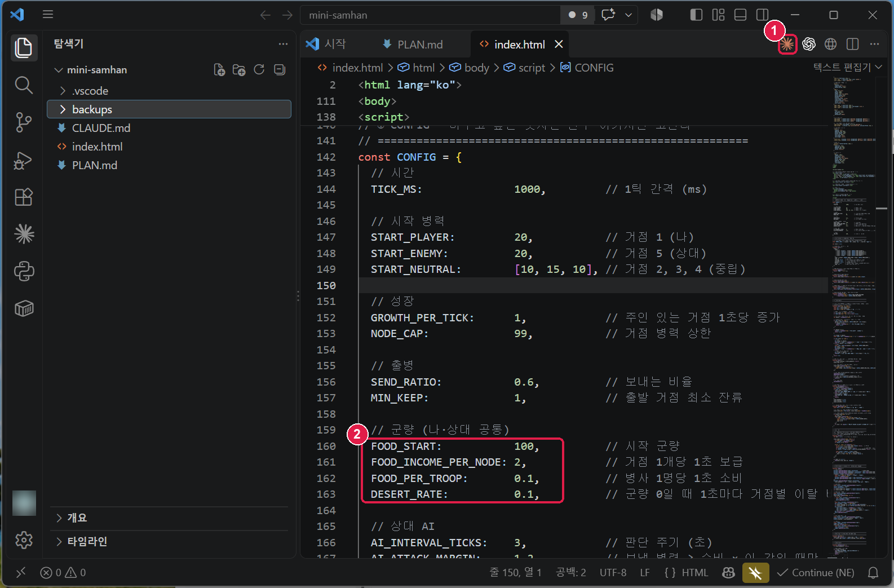Click the account avatar in activity bar

coord(24,503)
